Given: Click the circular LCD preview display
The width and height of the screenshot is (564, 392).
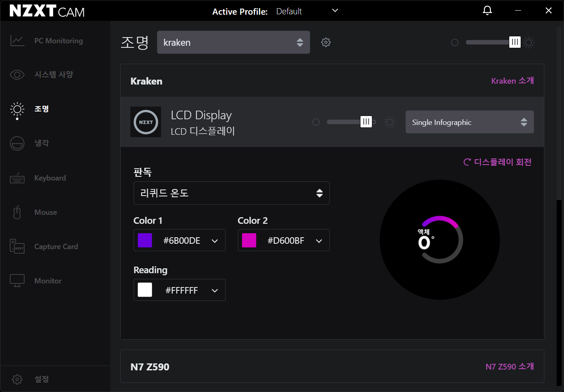Looking at the screenshot, I should tap(440, 240).
